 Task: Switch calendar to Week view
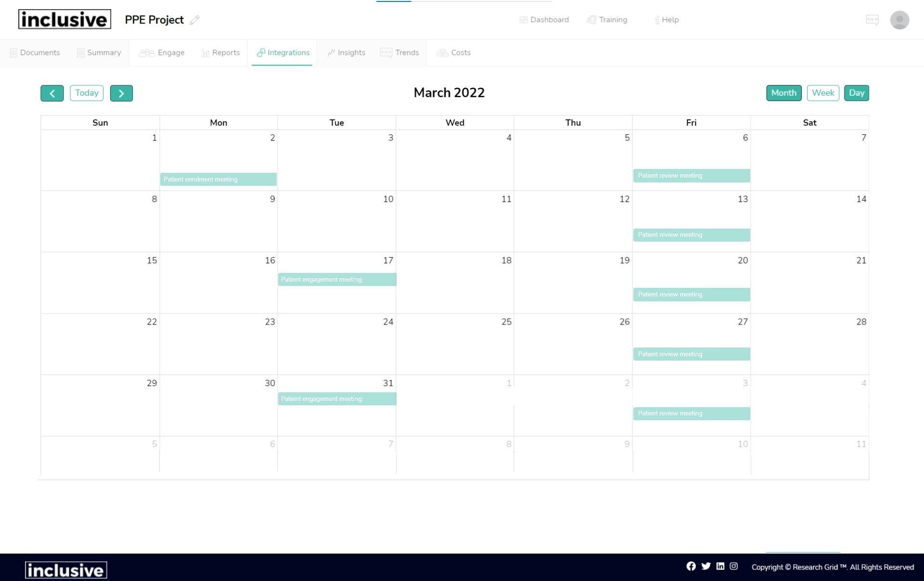pos(823,93)
